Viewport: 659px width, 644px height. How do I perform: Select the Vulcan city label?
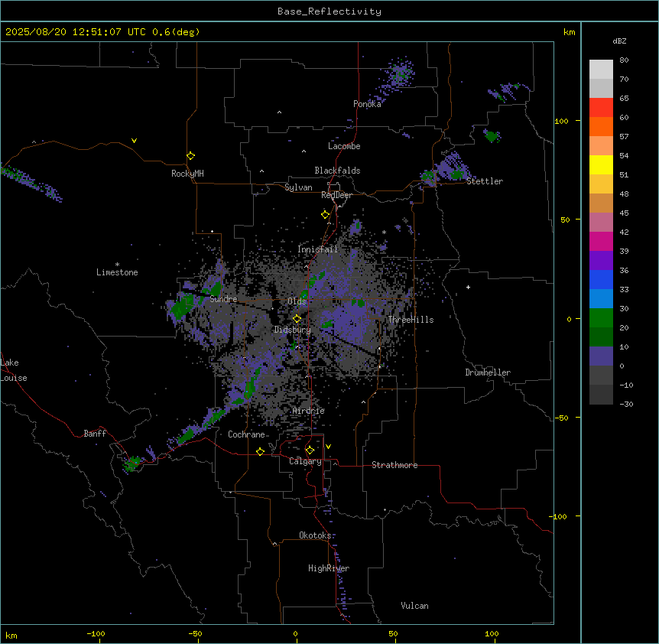(x=415, y=606)
